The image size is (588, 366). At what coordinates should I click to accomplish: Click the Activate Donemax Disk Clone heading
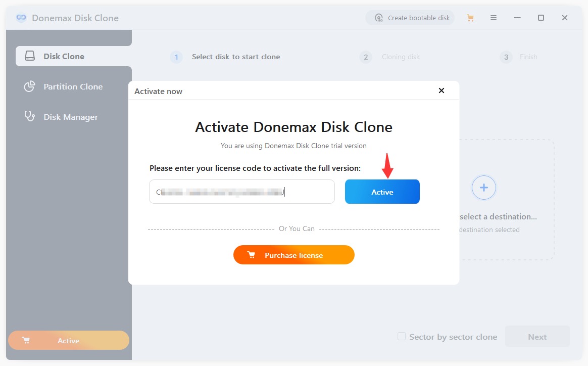(293, 127)
